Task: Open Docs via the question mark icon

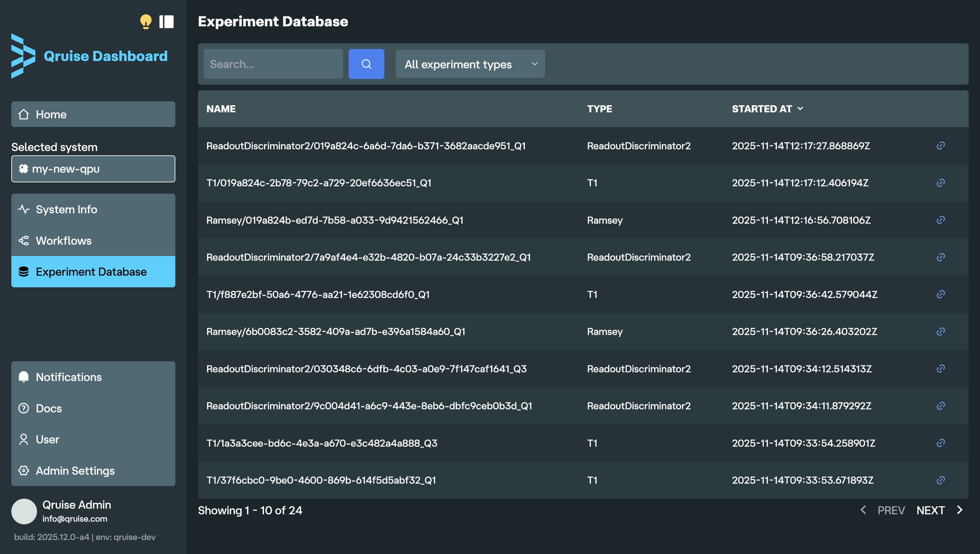Action: 23,408
